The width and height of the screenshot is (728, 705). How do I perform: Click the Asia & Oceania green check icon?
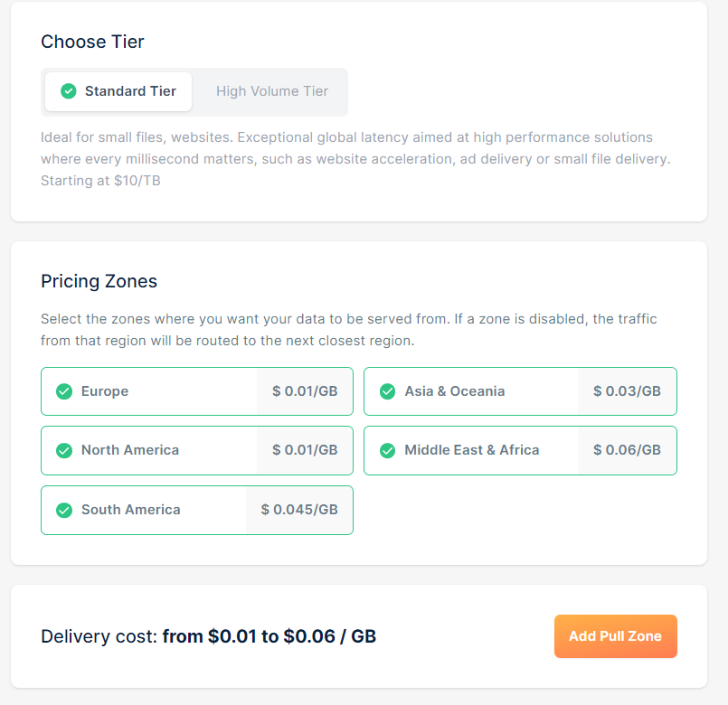(x=387, y=391)
